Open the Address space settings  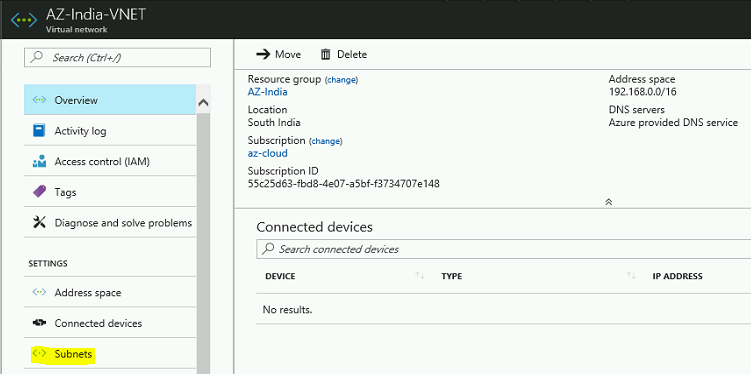tap(110, 292)
